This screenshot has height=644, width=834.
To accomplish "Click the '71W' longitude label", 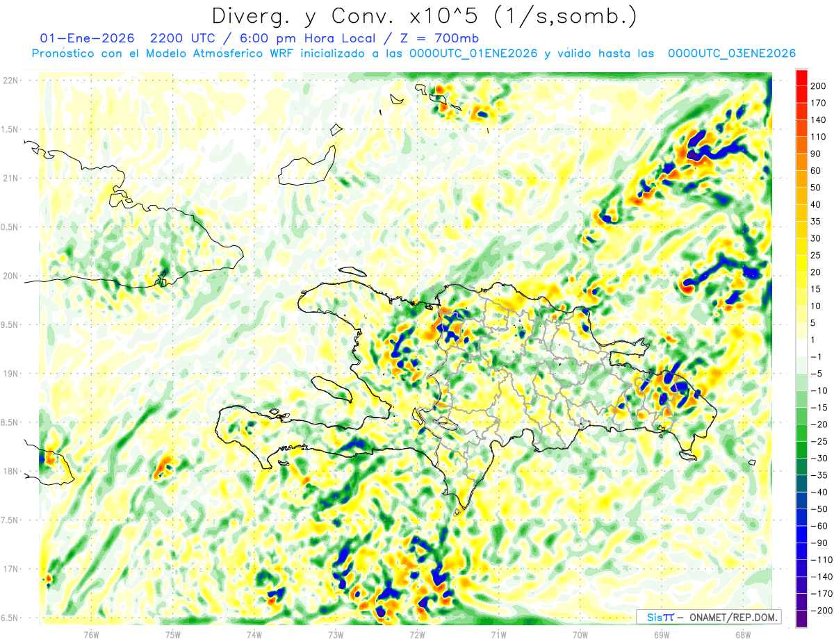I will tap(498, 634).
